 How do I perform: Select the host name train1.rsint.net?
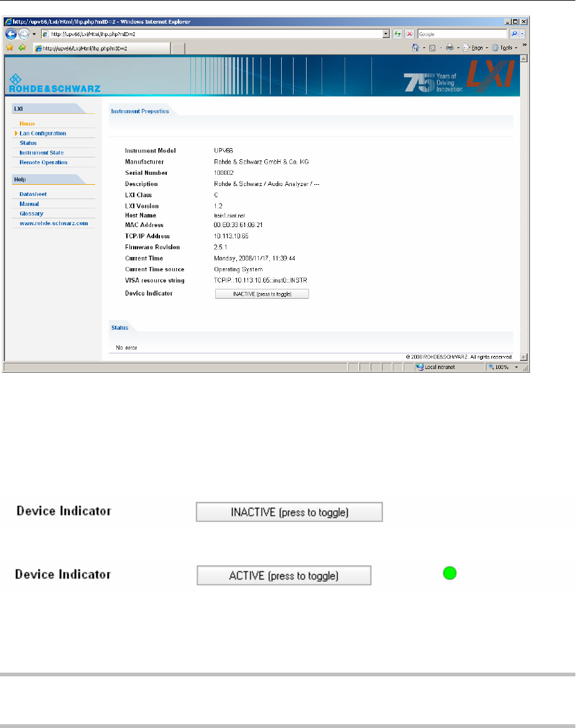[x=230, y=216]
